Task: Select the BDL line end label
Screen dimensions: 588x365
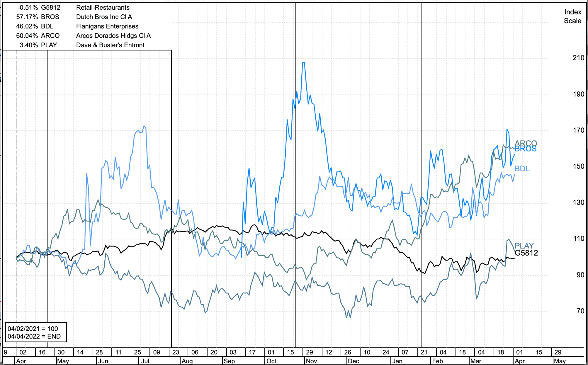Action: pyautogui.click(x=522, y=169)
